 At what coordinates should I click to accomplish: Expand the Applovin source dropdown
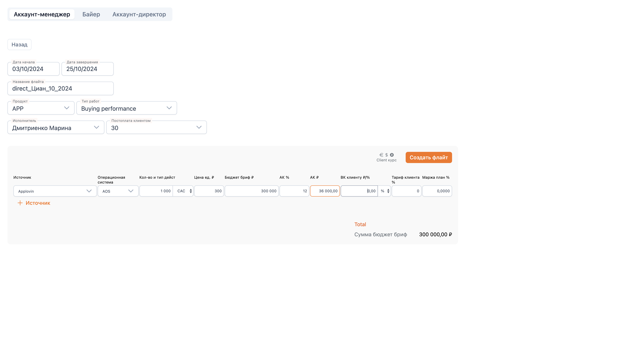(55, 191)
